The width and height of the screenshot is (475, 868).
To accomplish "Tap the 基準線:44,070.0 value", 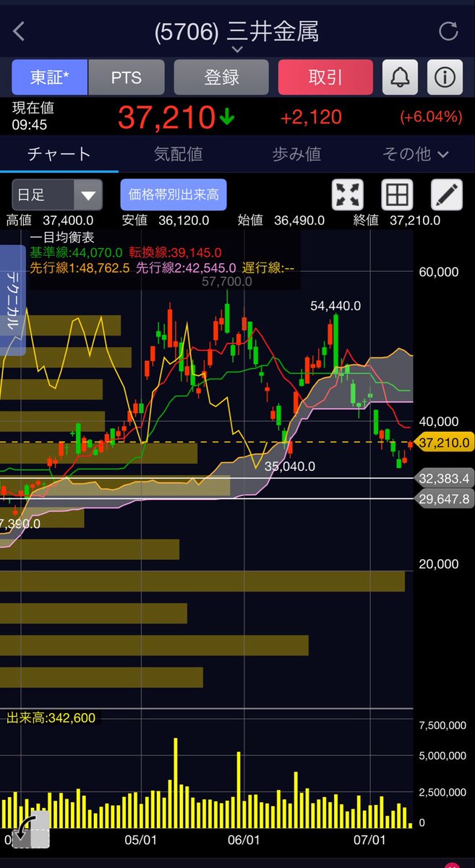I will tap(76, 252).
